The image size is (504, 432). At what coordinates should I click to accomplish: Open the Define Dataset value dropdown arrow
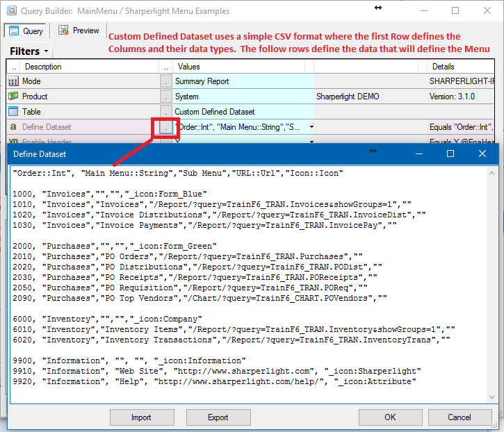coord(311,127)
